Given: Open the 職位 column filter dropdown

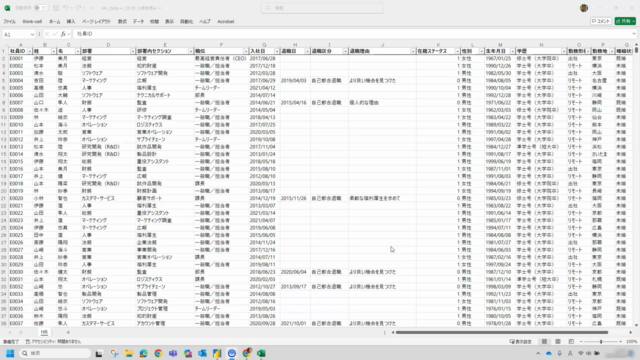Looking at the screenshot, I should coord(246,51).
